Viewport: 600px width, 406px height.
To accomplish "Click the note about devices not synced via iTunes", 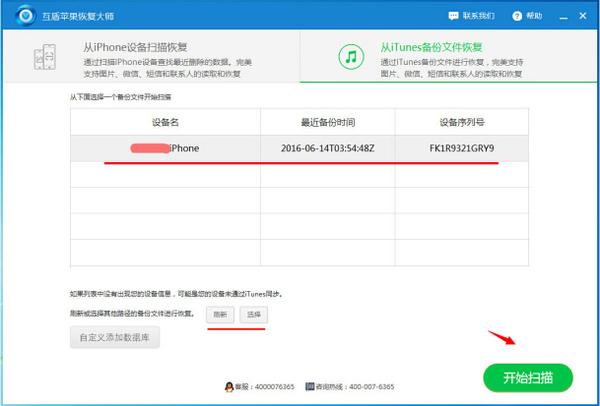I will pos(177,294).
